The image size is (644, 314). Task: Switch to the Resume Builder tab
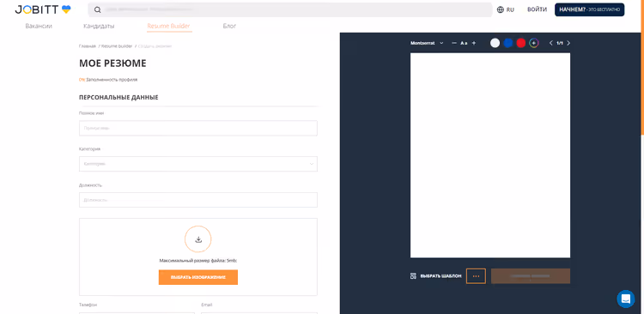[x=169, y=26]
